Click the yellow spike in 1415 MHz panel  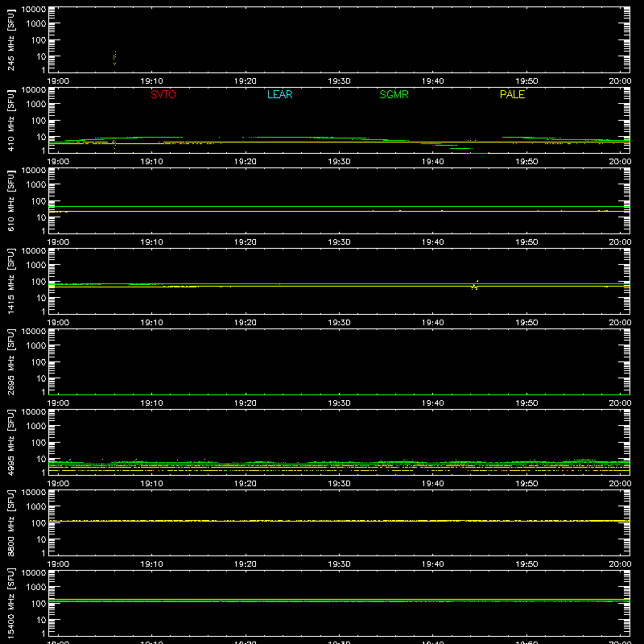(475, 285)
